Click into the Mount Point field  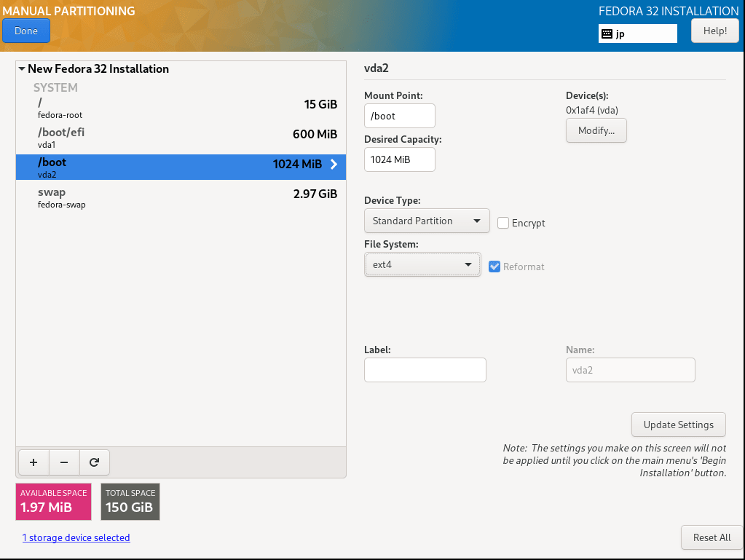400,116
